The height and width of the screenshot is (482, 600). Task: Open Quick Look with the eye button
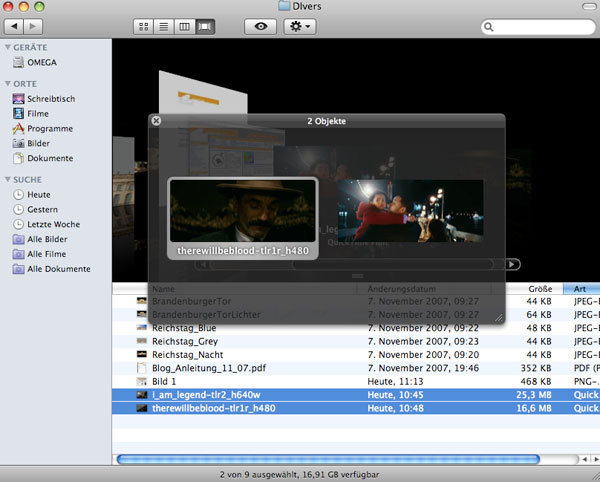(x=261, y=26)
